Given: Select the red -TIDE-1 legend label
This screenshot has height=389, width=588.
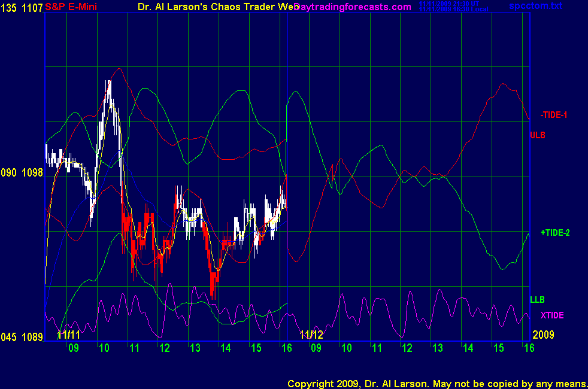Looking at the screenshot, I should (x=553, y=115).
